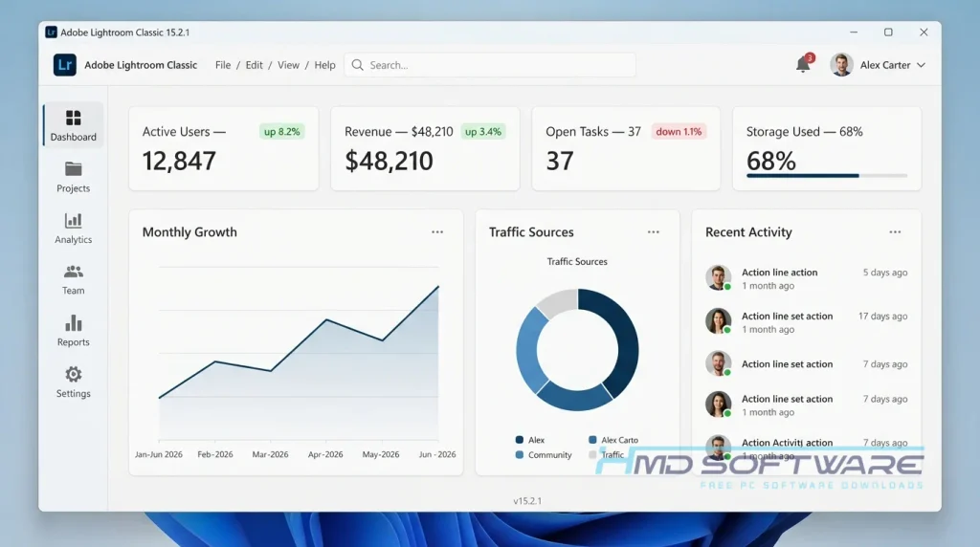Select the '5 days ago' activity avatar
The image size is (980, 547).
click(x=718, y=278)
